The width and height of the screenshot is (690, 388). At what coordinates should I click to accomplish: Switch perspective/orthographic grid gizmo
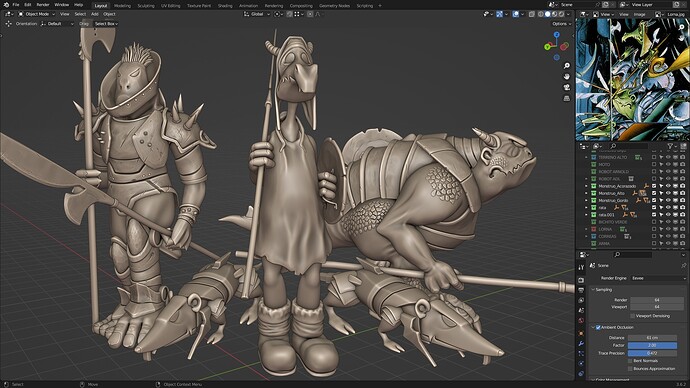coord(567,98)
